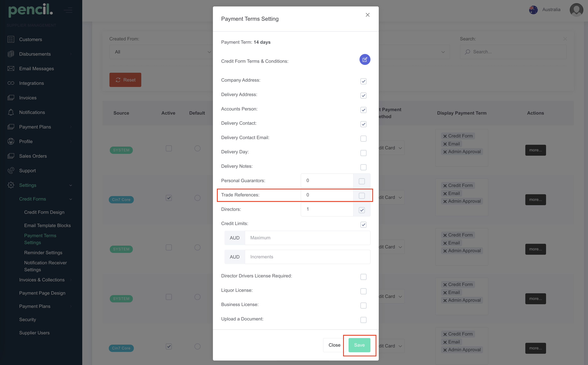
Task: Click the AUD Maximum credit limit field
Action: 307,238
